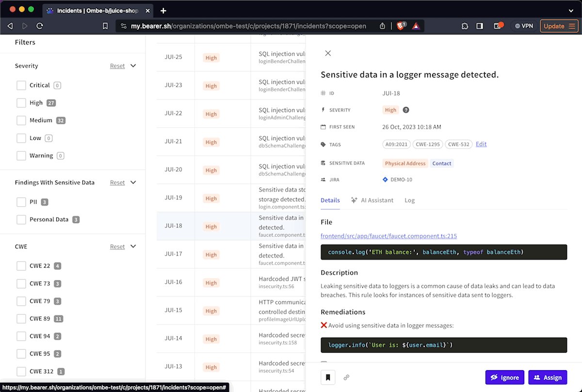
Task: Click the Ignore button
Action: click(x=504, y=377)
